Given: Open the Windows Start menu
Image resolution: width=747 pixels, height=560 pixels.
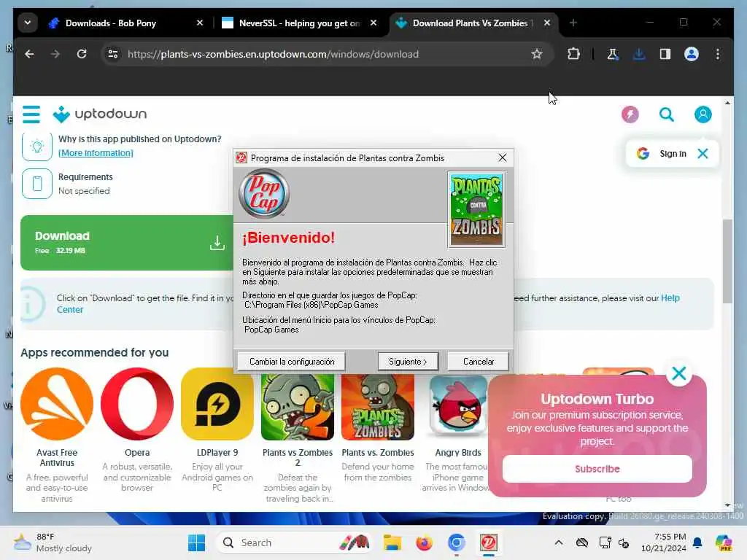Looking at the screenshot, I should click(196, 542).
